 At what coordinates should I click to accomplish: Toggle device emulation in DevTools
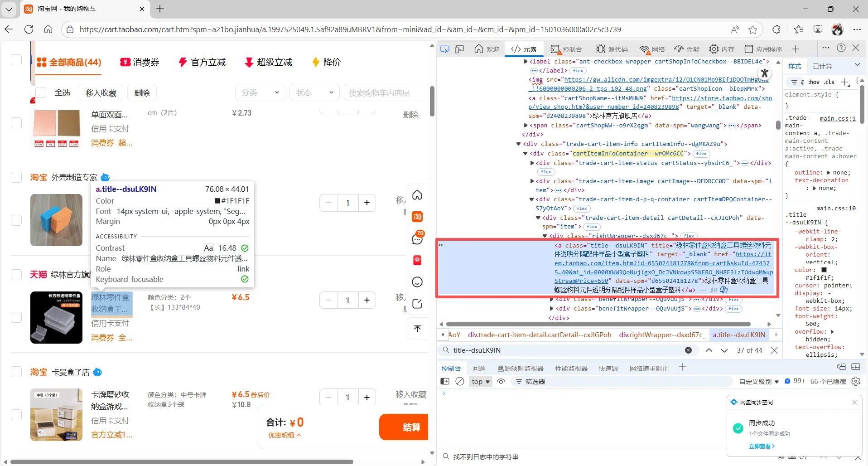(459, 49)
